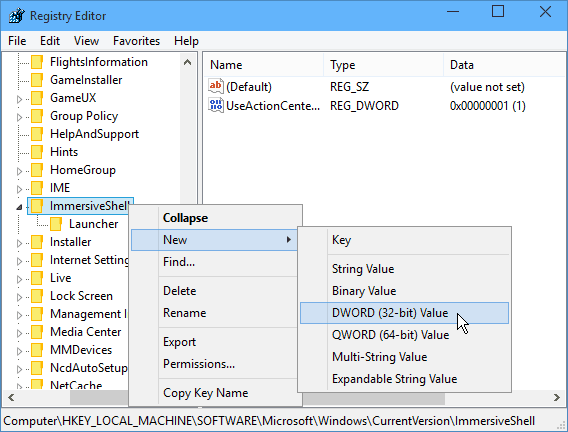Click the Launcher subkey folder icon
Image resolution: width=568 pixels, height=432 pixels.
56,224
